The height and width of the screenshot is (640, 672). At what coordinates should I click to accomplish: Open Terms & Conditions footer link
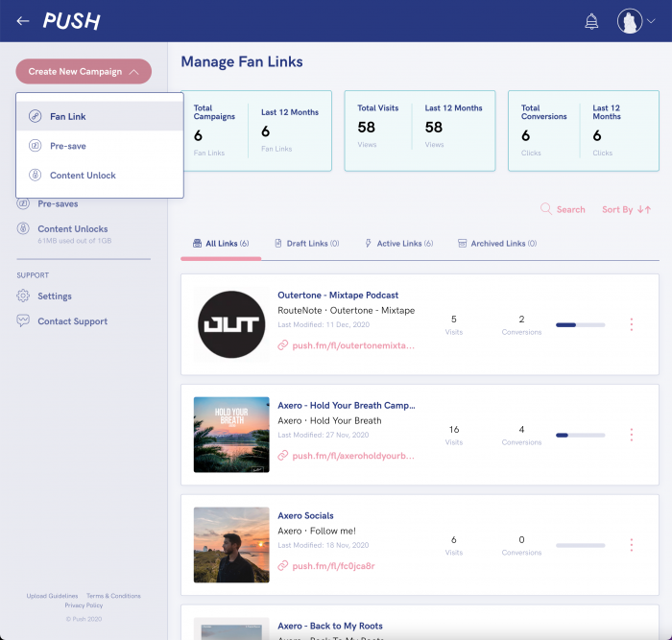click(113, 596)
